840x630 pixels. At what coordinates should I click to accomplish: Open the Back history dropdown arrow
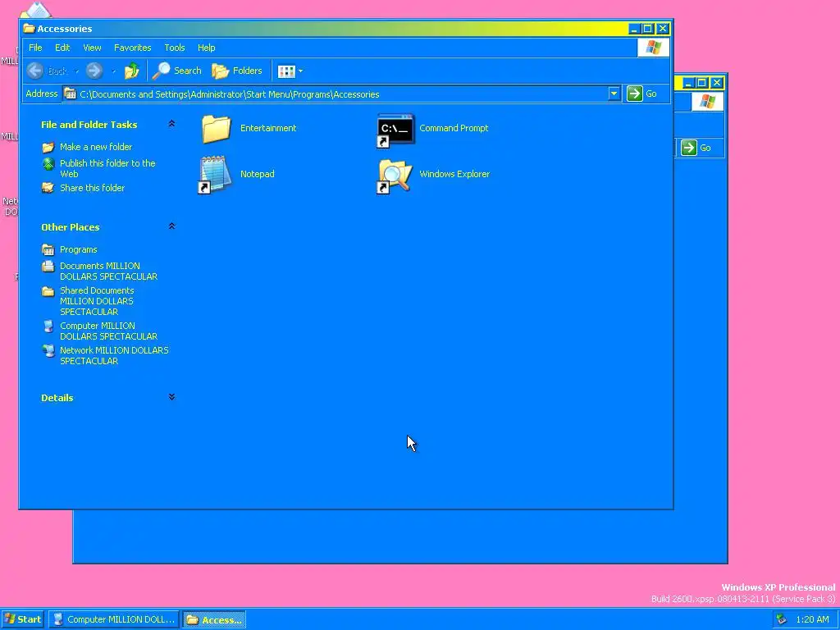(x=76, y=71)
